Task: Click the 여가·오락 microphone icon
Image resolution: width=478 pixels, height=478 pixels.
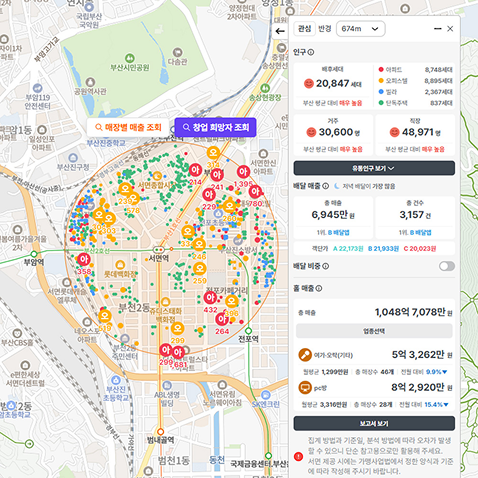Action: tap(305, 355)
